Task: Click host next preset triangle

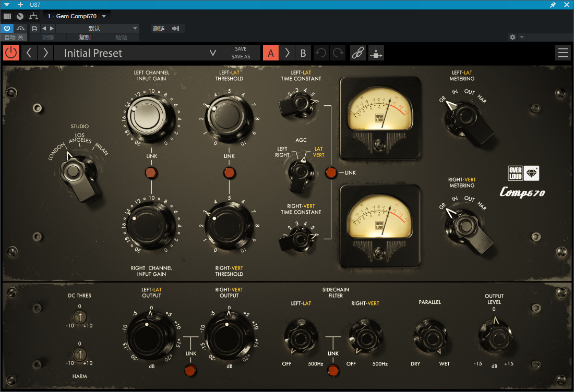Action: click(x=52, y=28)
